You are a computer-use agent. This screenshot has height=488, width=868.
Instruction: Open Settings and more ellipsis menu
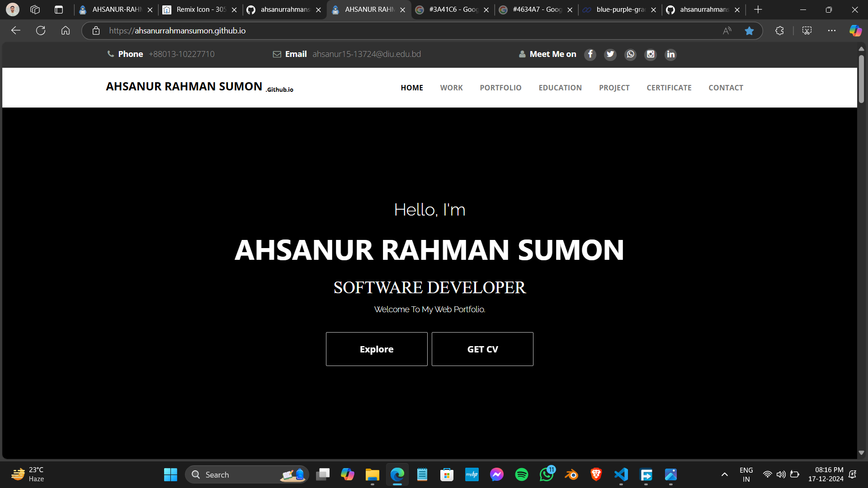tap(832, 31)
